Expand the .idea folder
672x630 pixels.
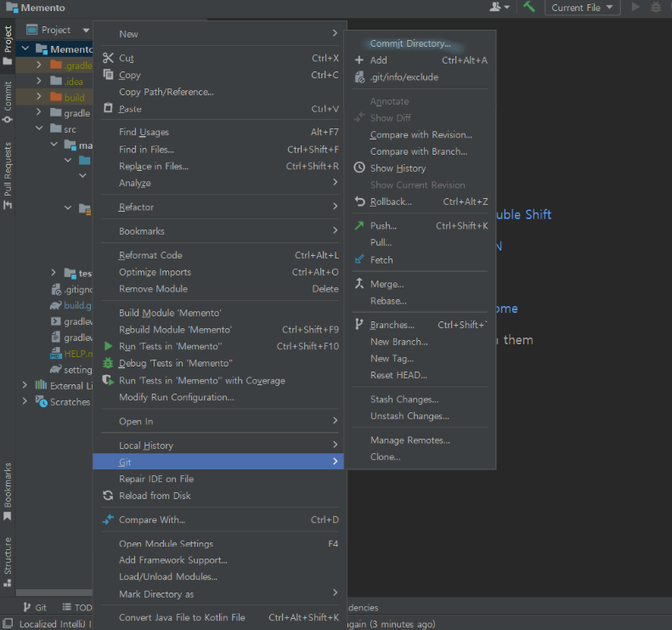pyautogui.click(x=39, y=81)
